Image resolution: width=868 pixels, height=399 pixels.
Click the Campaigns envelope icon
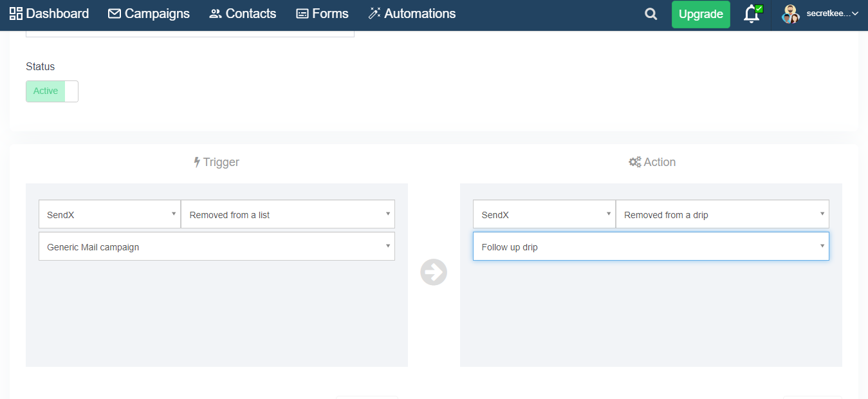click(115, 14)
